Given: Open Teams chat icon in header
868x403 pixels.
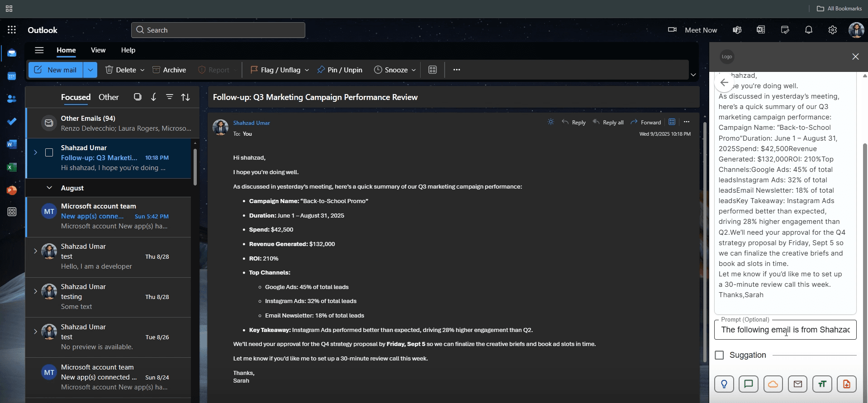Looking at the screenshot, I should tap(737, 30).
